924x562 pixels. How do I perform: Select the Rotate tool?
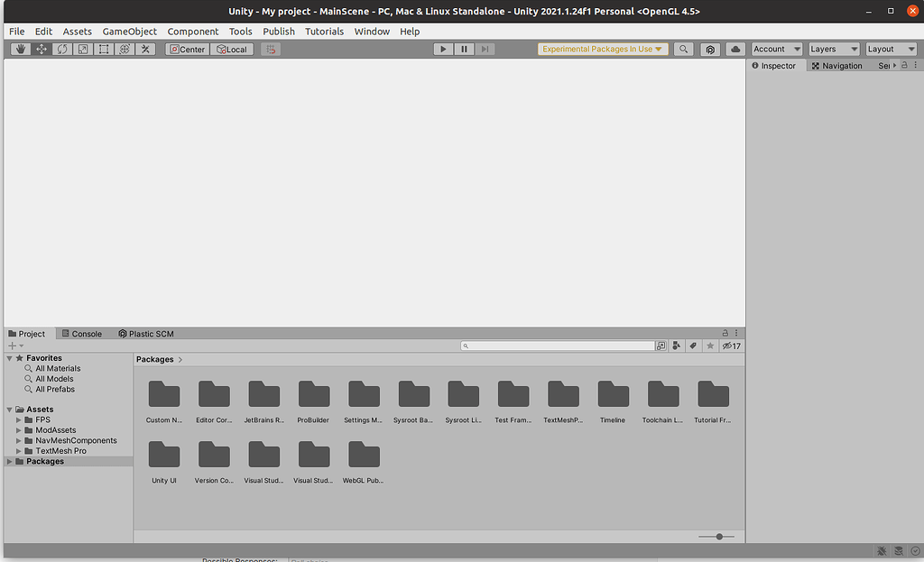coord(61,49)
